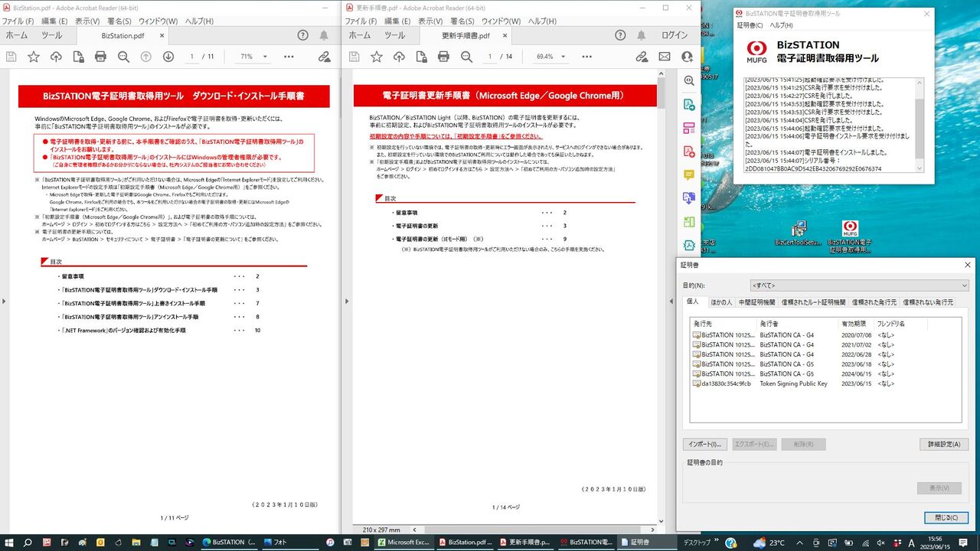980x551 pixels.
Task: Open the Windows Start menu
Action: [x=8, y=543]
